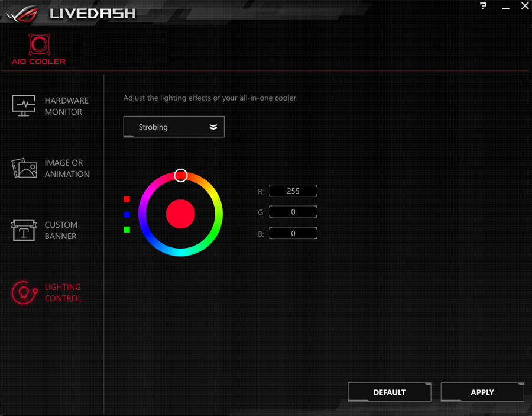Select the blue preset swatch
This screenshot has height=416, width=532.
point(126,214)
